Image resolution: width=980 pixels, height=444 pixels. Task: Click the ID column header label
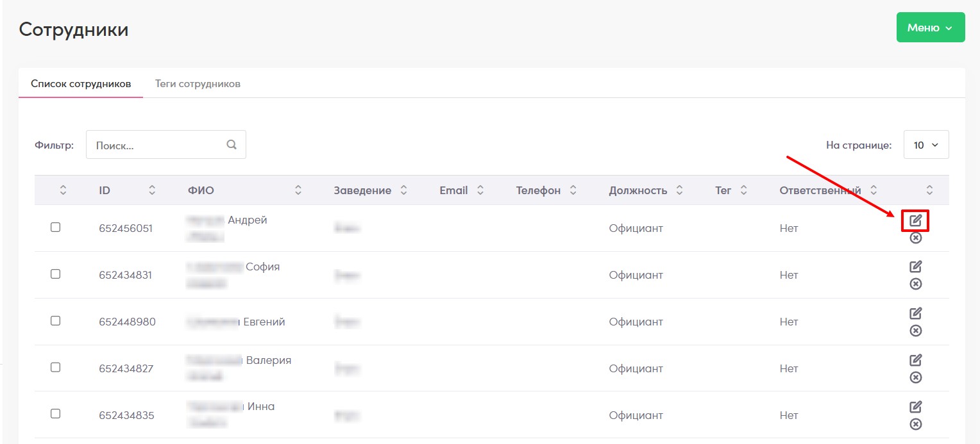click(x=105, y=190)
